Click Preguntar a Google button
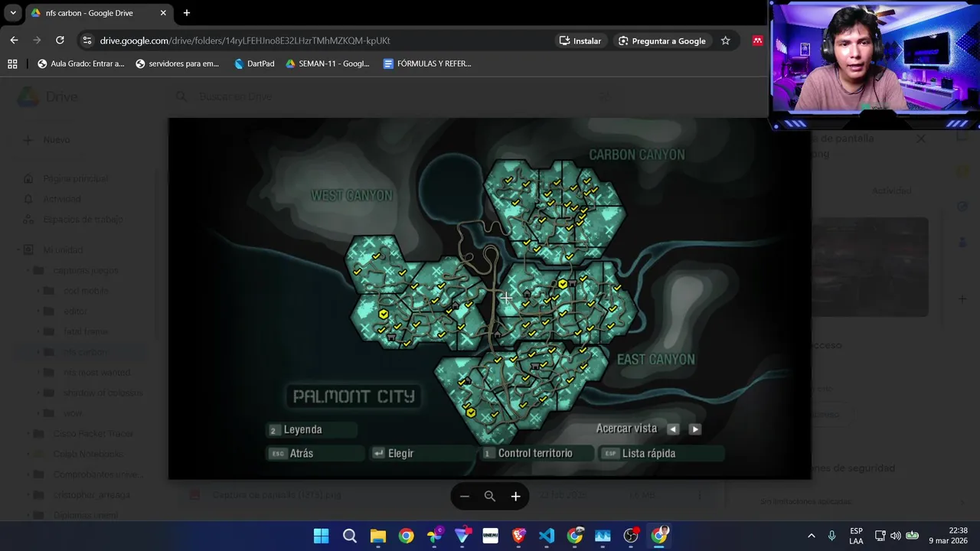This screenshot has width=980, height=551. pos(662,41)
